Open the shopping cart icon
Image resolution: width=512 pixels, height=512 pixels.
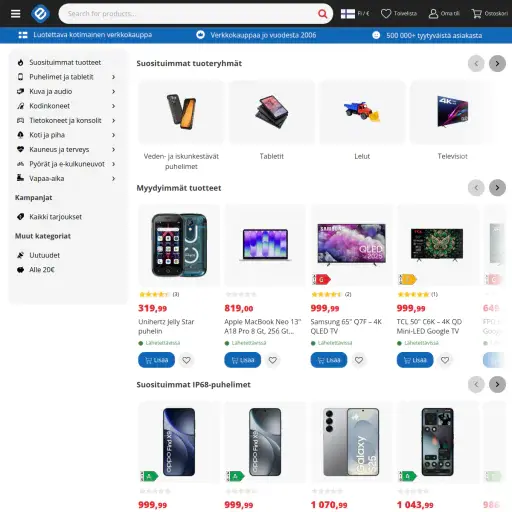click(x=476, y=14)
